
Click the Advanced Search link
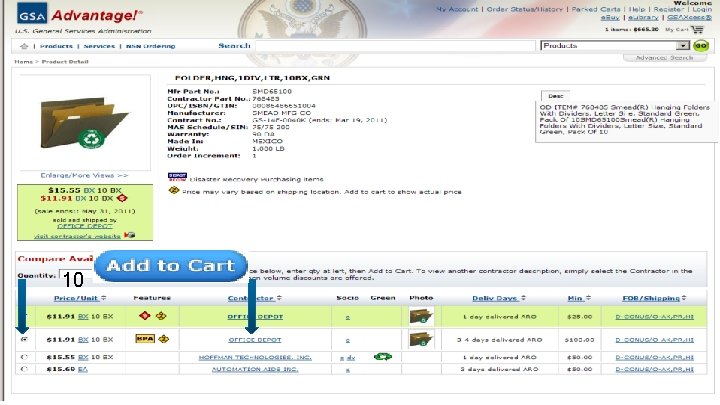point(664,58)
